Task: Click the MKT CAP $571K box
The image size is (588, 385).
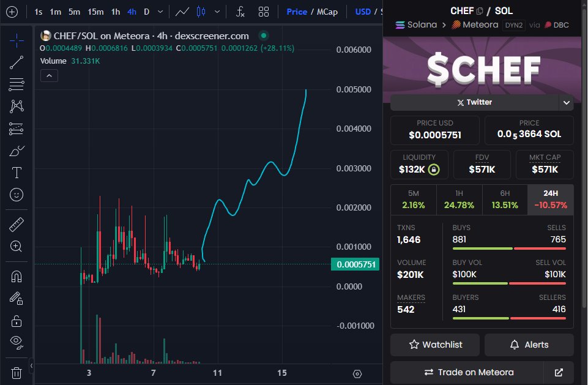Action: tap(545, 165)
